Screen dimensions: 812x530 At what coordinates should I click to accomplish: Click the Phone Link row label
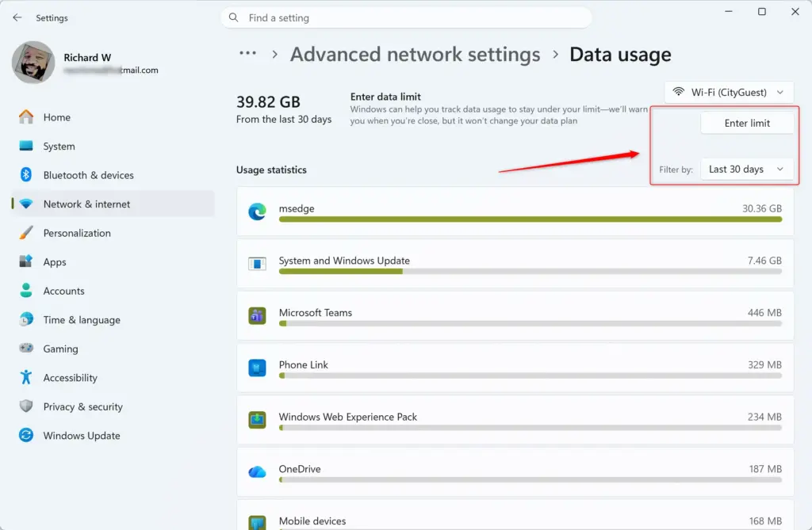[x=304, y=365]
